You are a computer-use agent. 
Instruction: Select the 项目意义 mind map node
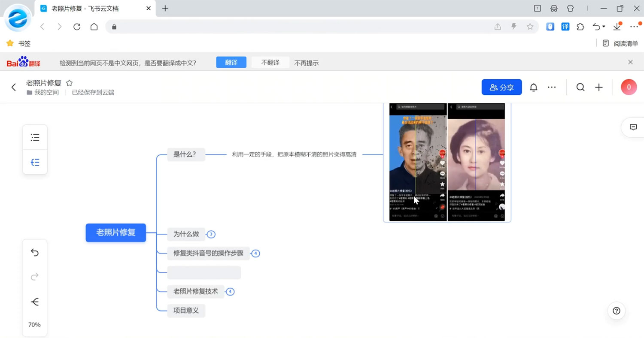186,311
